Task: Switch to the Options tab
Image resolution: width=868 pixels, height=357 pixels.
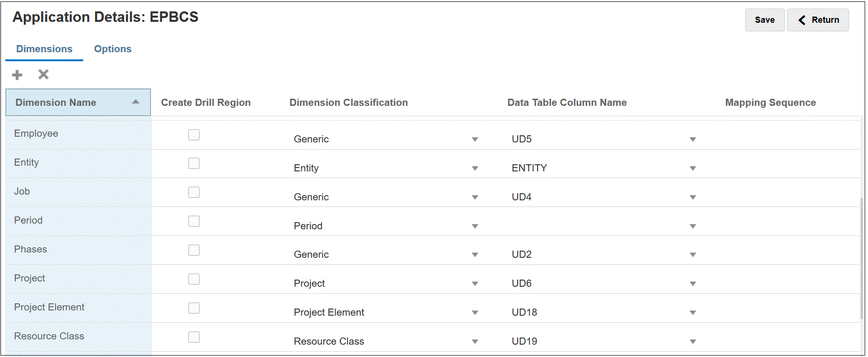Action: click(x=113, y=49)
